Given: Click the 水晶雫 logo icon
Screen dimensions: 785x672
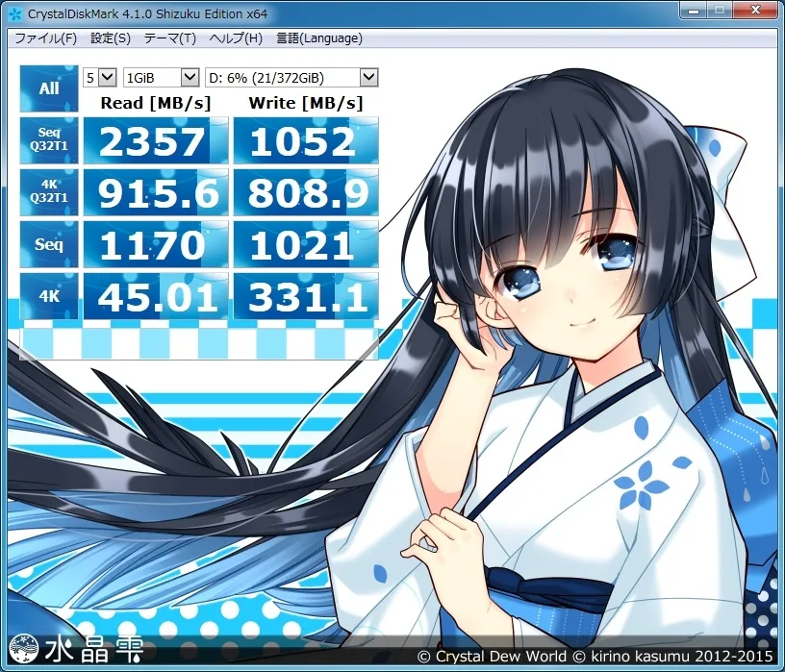Looking at the screenshot, I should coord(24,648).
